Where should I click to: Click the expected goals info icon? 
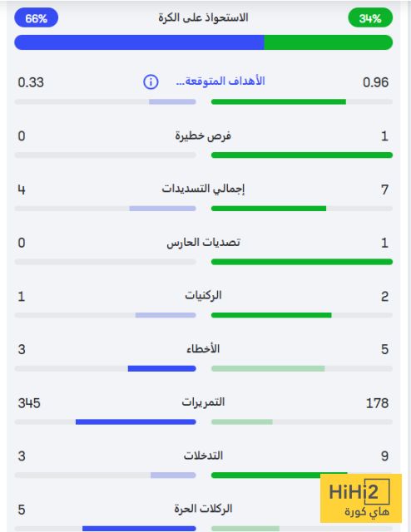pyautogui.click(x=151, y=81)
